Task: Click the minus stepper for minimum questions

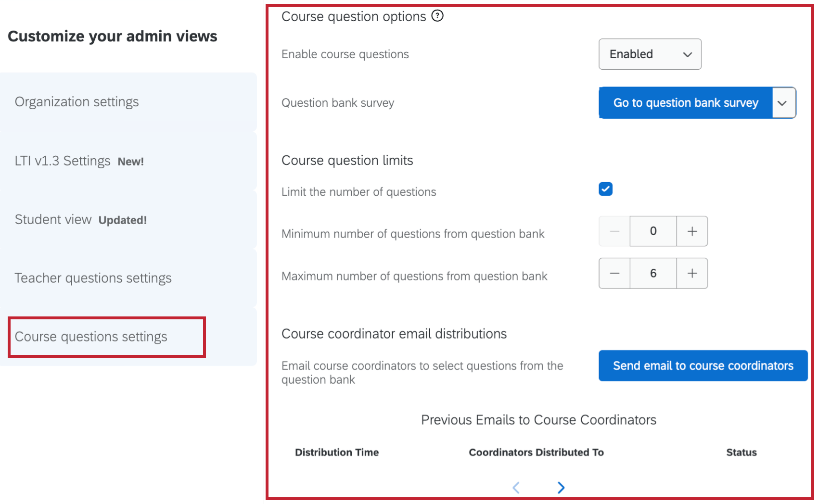Action: point(614,231)
